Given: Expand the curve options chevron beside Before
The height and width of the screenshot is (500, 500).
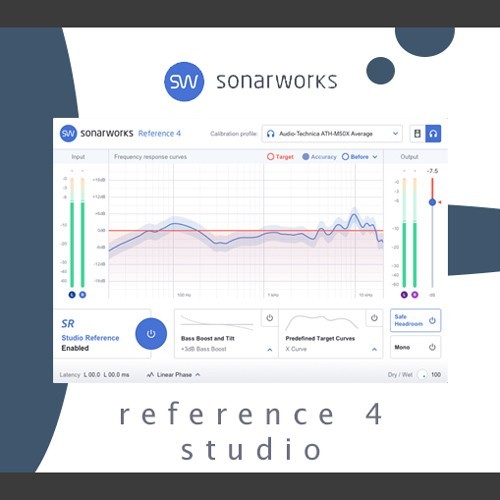Looking at the screenshot, I should tap(375, 157).
